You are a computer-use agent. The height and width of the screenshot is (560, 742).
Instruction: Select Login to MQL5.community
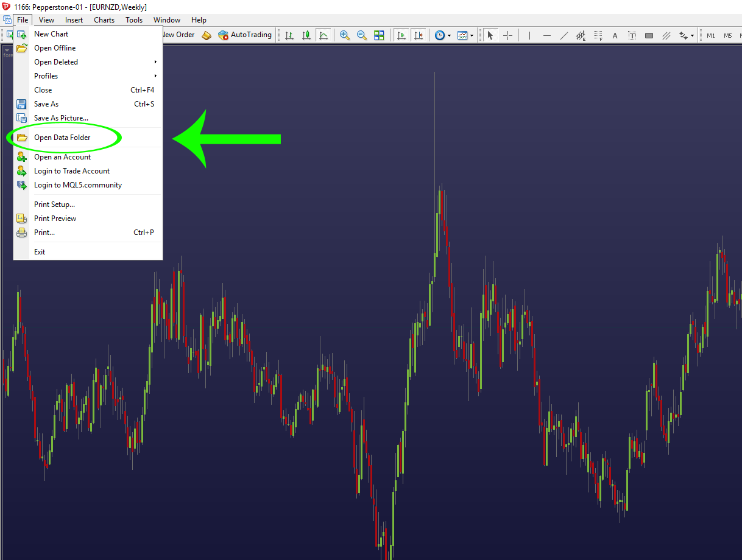(x=88, y=185)
